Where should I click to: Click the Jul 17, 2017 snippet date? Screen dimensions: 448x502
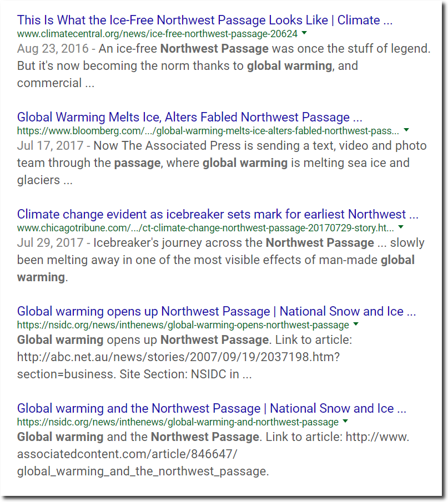(x=51, y=146)
